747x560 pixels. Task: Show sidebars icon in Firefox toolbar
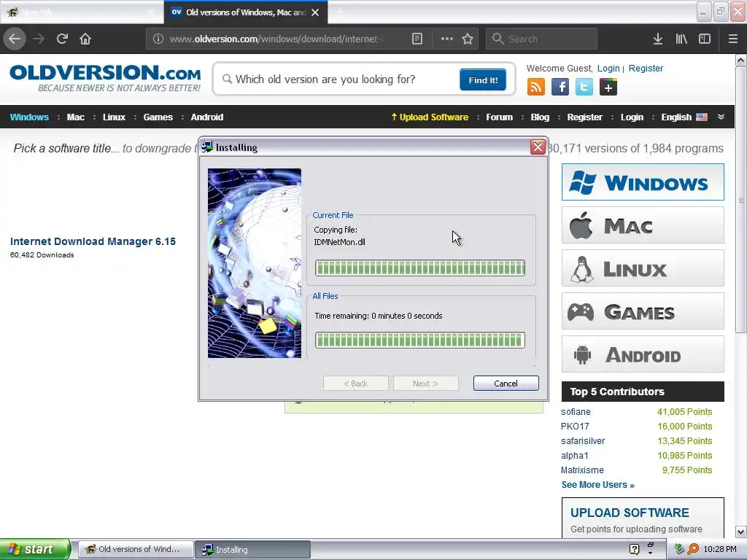point(705,39)
